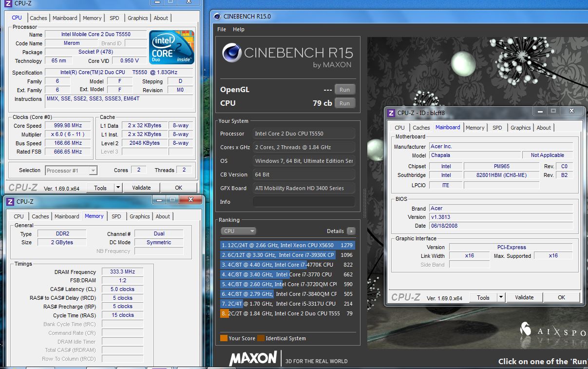Open About tab in CPU-Z CPU window
Image resolution: width=588 pixels, height=369 pixels.
pyautogui.click(x=161, y=18)
